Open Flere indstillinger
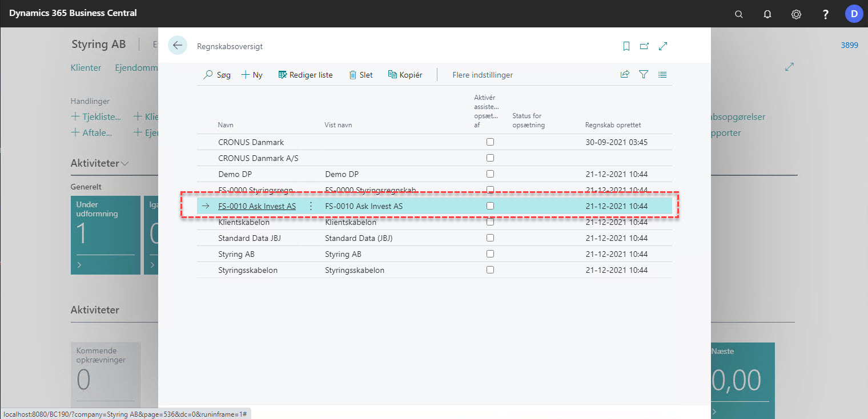Image resolution: width=868 pixels, height=419 pixels. [x=483, y=75]
